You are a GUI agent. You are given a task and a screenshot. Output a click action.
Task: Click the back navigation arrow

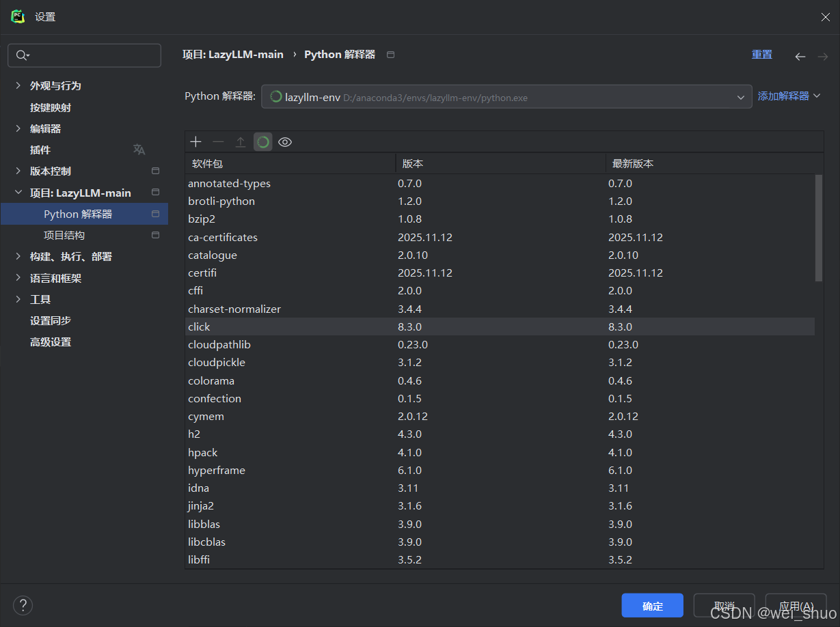[800, 57]
